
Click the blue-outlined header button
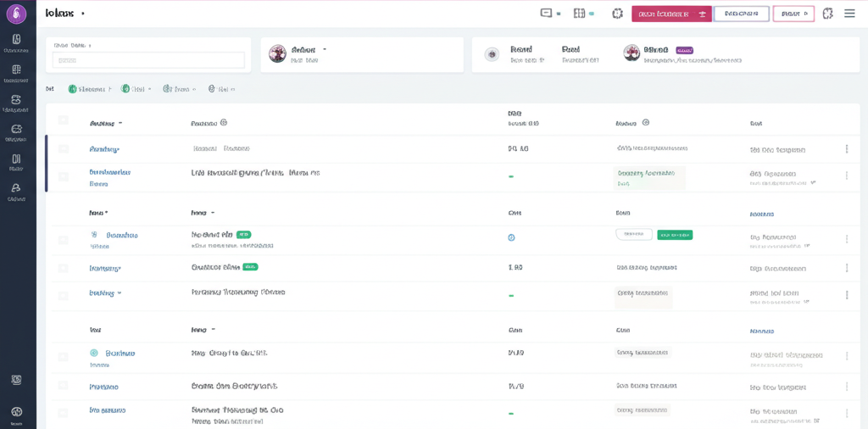741,14
